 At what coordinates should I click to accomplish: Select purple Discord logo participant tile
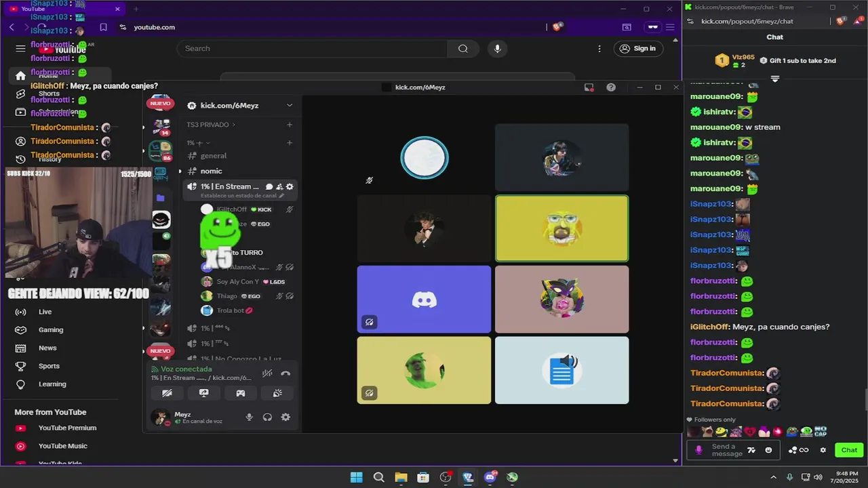424,300
